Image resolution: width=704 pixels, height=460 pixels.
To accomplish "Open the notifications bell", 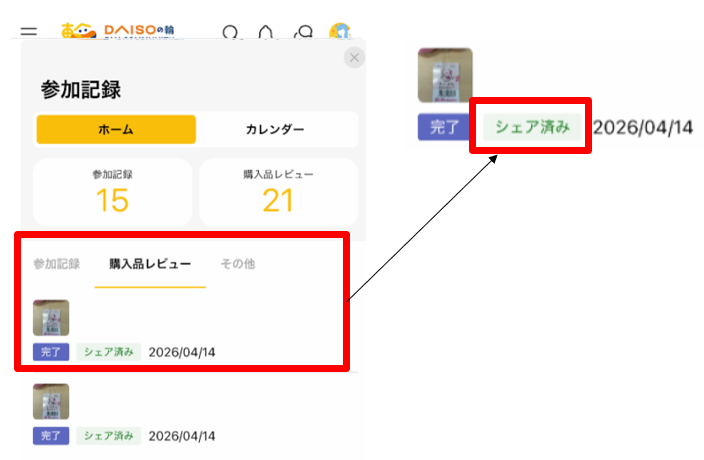I will [x=266, y=34].
